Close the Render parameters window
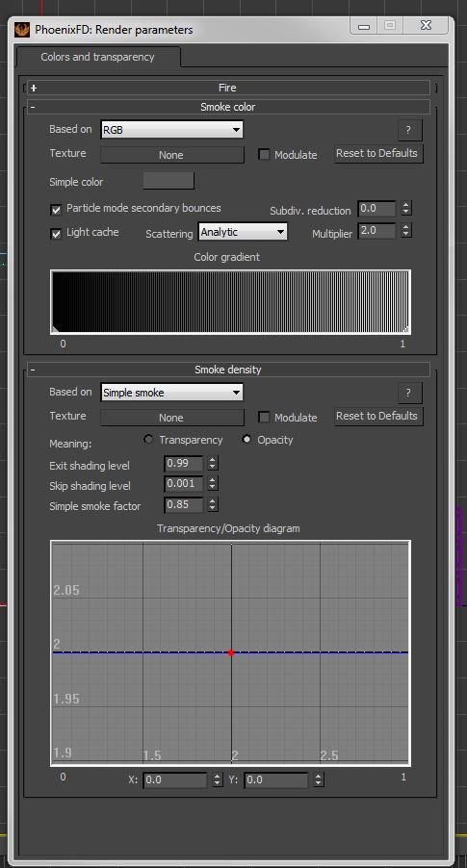The image size is (467, 868). pos(426,26)
